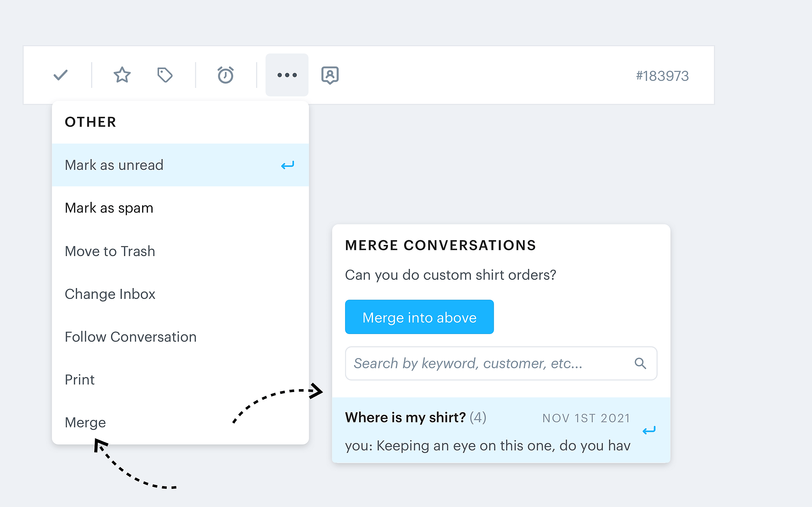Select Mark as unread

[x=114, y=165]
